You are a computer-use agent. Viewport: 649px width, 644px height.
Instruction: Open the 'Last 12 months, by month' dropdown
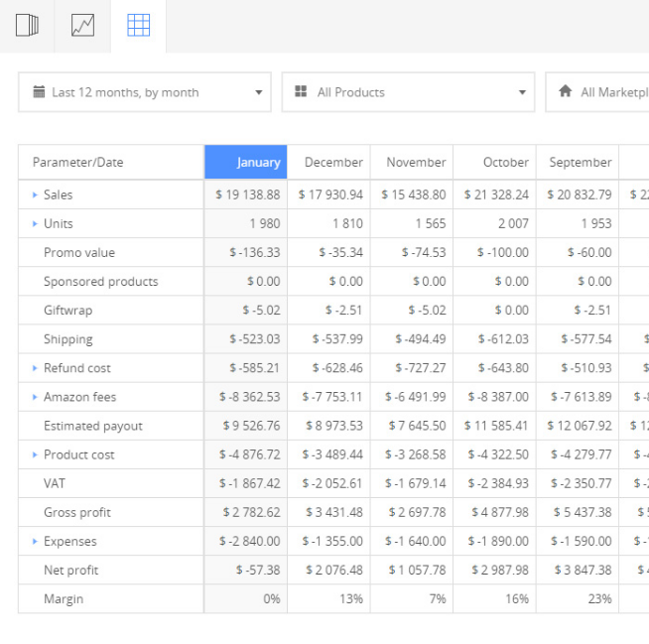click(145, 92)
